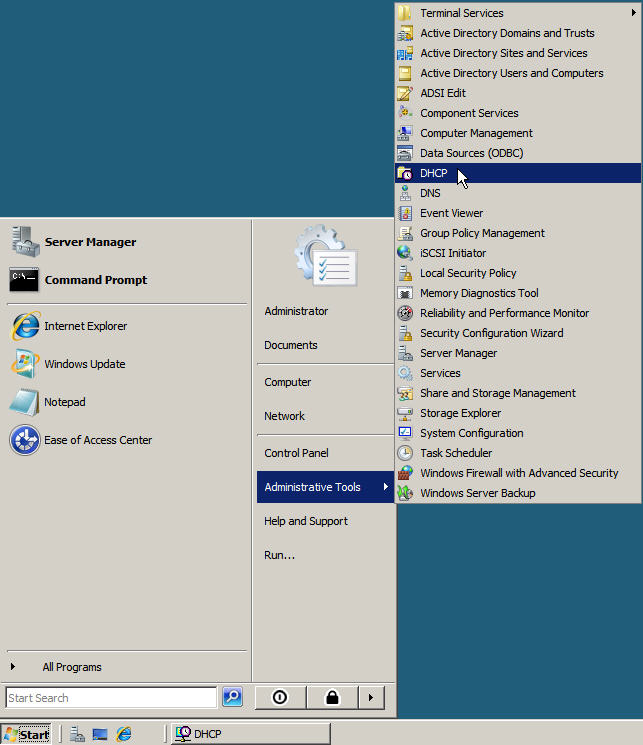Viewport: 643px width, 745px height.
Task: Click the Reliability and Performance Monitor icon
Action: click(404, 313)
